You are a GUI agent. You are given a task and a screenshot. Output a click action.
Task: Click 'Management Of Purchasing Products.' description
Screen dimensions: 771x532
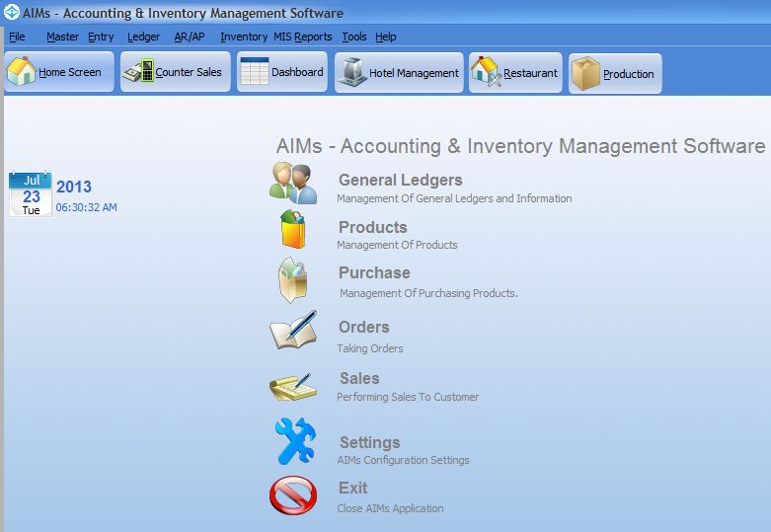click(x=428, y=293)
